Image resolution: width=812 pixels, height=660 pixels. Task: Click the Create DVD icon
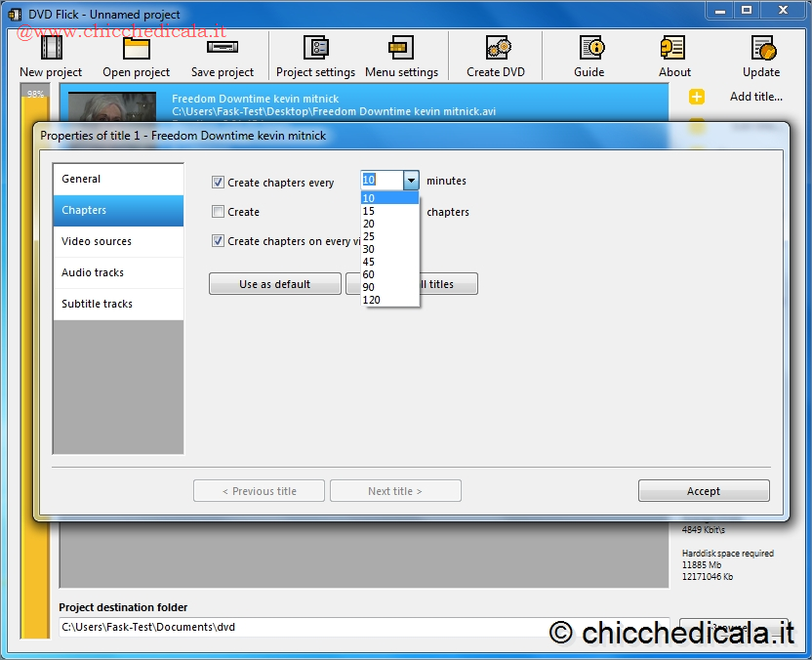(x=496, y=49)
